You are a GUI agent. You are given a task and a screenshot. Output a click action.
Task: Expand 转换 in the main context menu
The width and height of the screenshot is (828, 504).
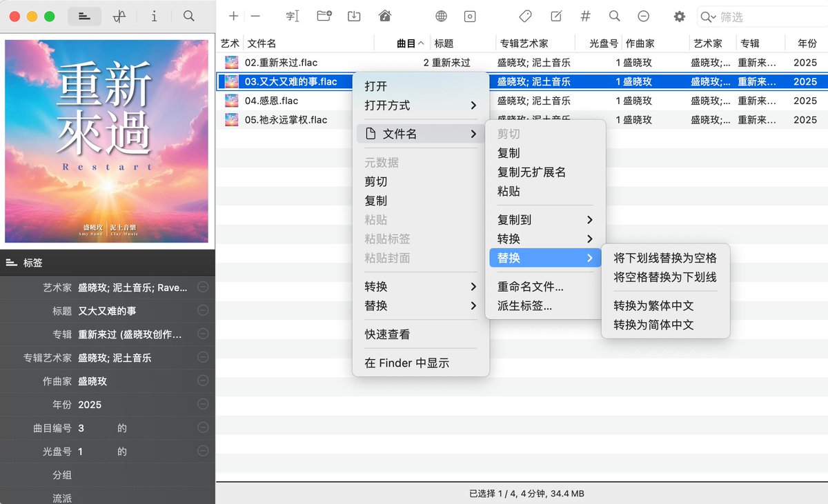click(421, 287)
